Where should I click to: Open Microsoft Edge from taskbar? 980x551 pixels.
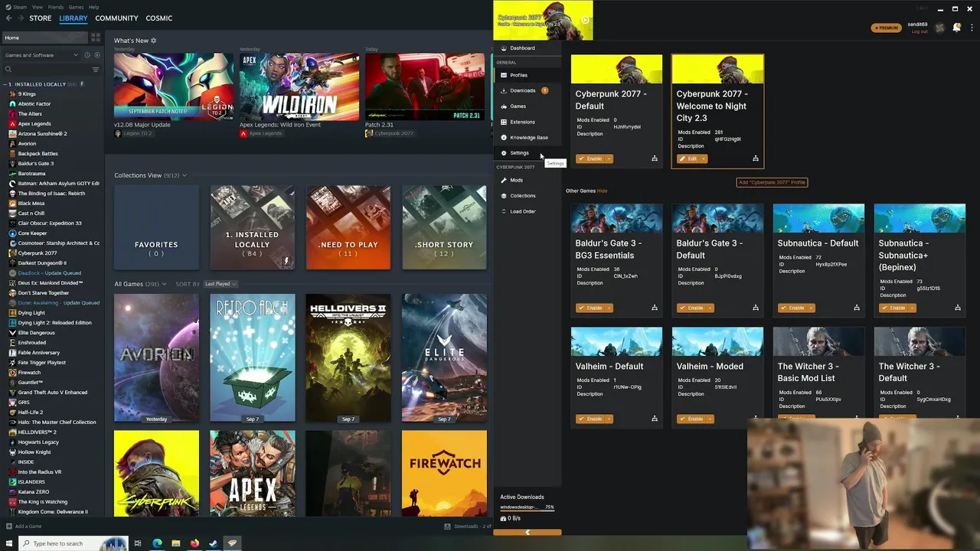pos(157,543)
